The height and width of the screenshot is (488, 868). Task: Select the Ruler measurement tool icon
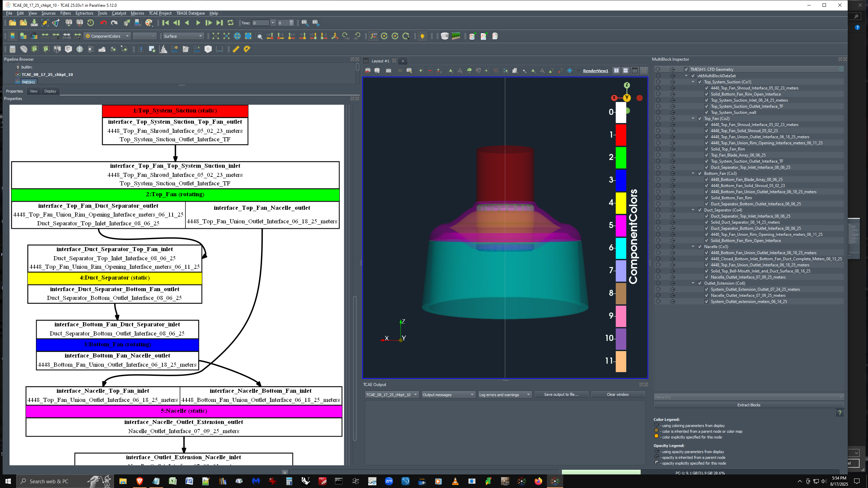[236, 49]
